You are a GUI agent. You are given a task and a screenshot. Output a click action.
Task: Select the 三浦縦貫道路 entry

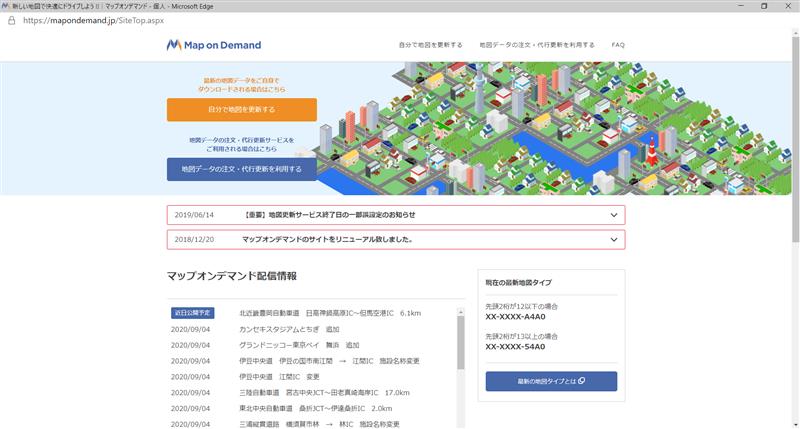click(x=319, y=424)
